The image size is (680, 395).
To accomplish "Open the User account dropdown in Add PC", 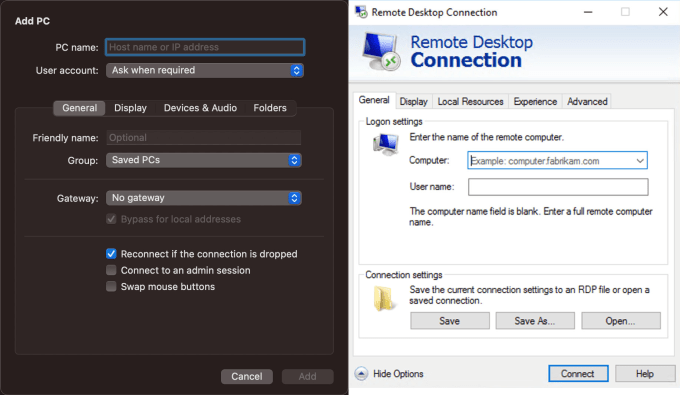I will [x=205, y=70].
